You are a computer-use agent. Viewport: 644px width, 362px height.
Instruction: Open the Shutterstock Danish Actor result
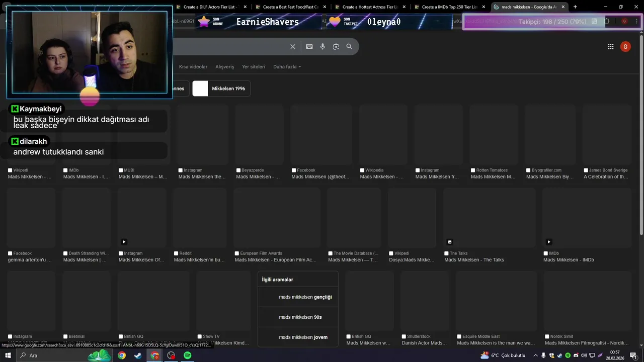point(424,308)
